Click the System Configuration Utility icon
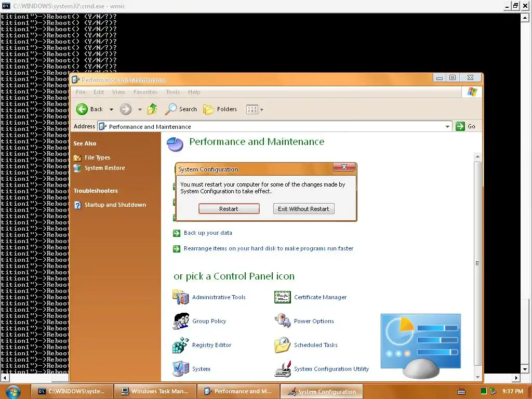 [283, 369]
